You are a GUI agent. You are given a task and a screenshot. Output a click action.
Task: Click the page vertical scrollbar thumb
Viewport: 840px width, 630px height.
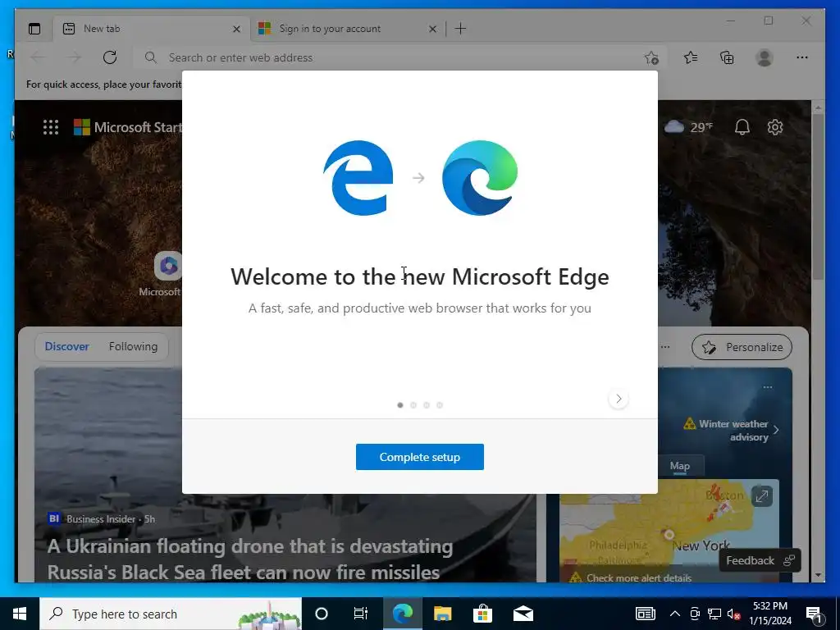pos(818,195)
